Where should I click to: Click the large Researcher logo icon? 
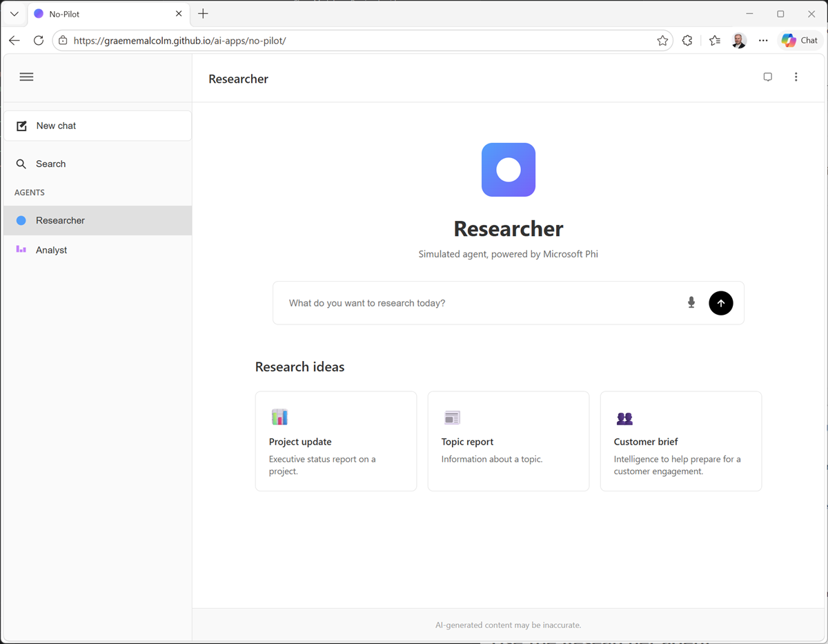click(x=509, y=170)
